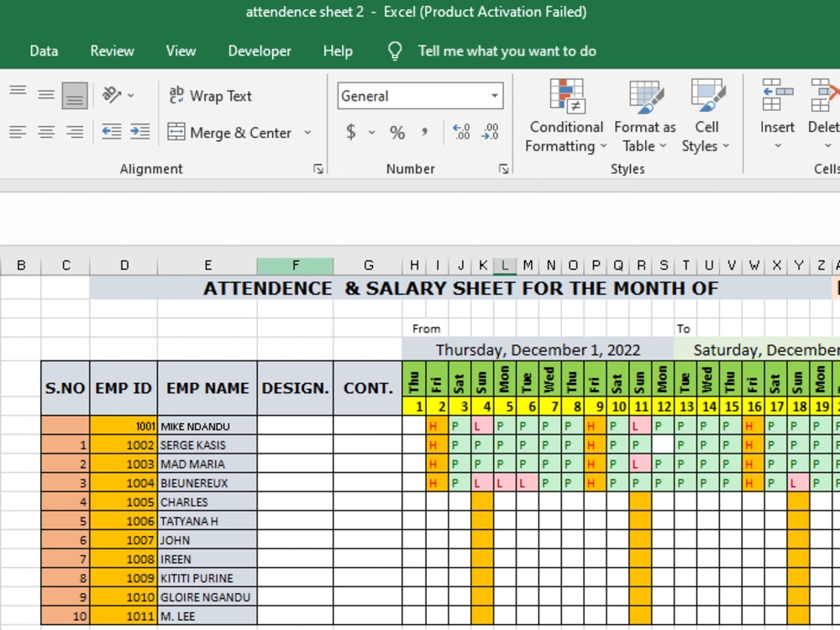Select the attendance sheet title cell
The width and height of the screenshot is (840, 630).
(x=460, y=288)
